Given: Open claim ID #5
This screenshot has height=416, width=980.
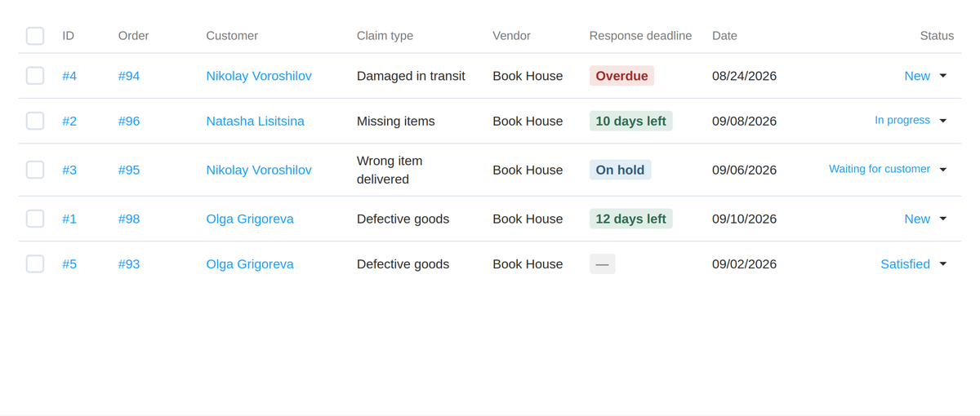Looking at the screenshot, I should click(69, 264).
